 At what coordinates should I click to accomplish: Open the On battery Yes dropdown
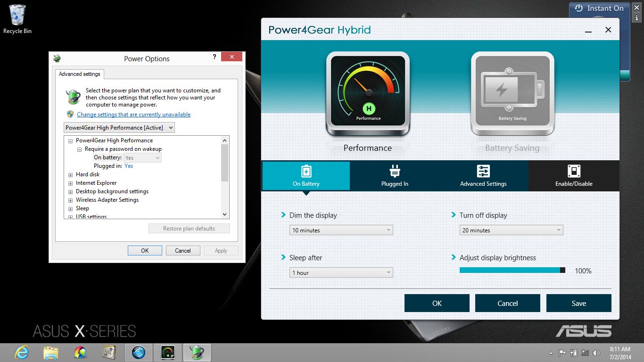[x=142, y=158]
